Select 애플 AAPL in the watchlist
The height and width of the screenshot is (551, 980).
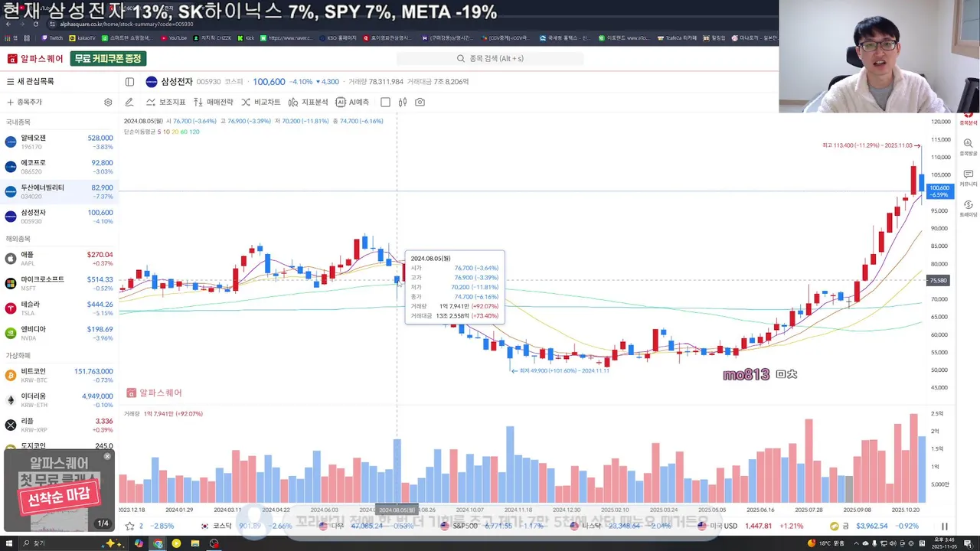point(59,259)
